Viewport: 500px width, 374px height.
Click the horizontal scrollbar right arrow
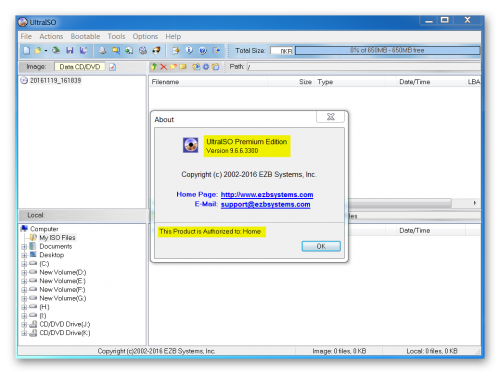coord(475,203)
